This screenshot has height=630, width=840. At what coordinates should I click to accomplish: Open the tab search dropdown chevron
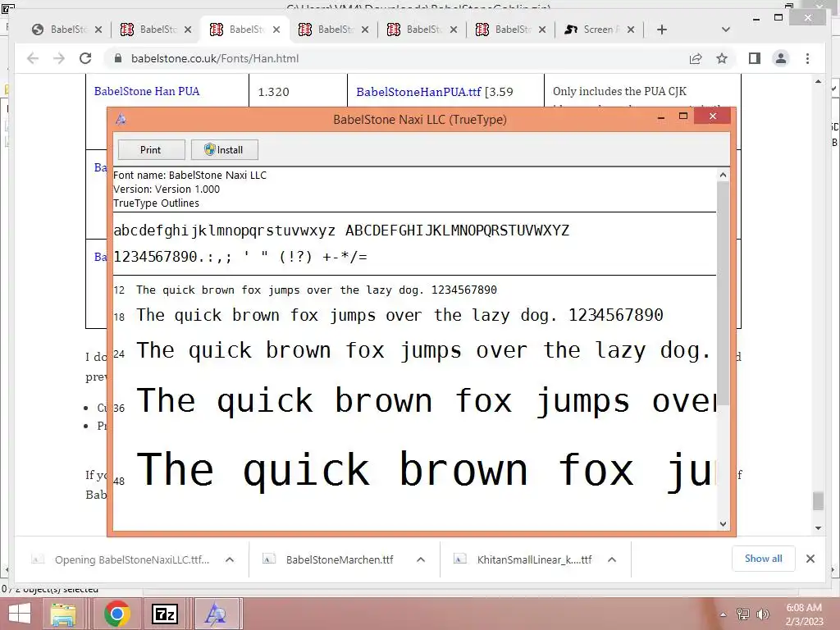pos(726,30)
